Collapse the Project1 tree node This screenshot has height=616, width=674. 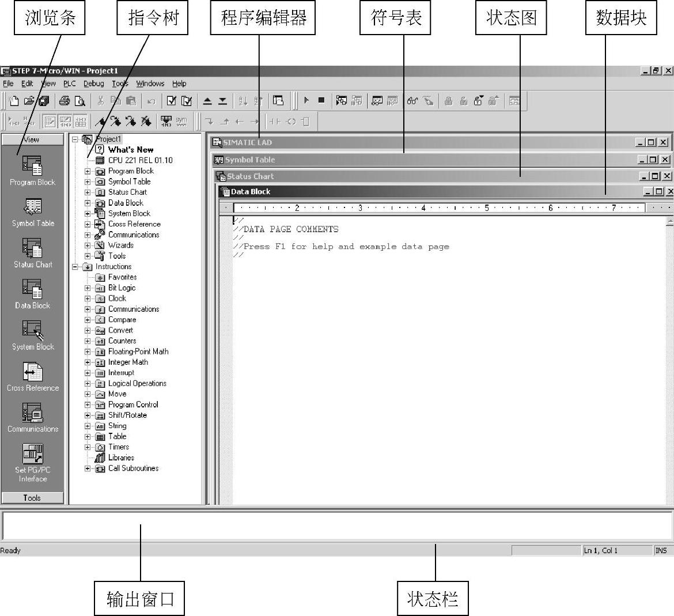point(75,139)
